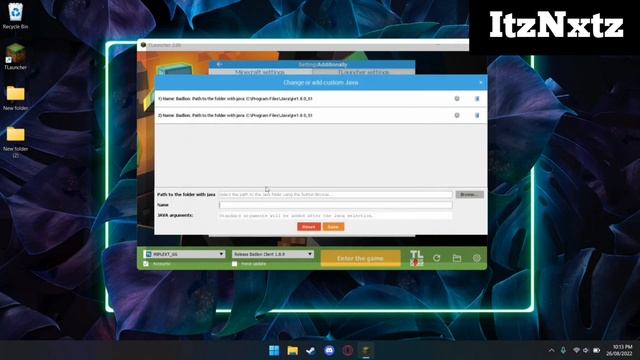Switch to the Minecraft settings tab

pos(260,72)
